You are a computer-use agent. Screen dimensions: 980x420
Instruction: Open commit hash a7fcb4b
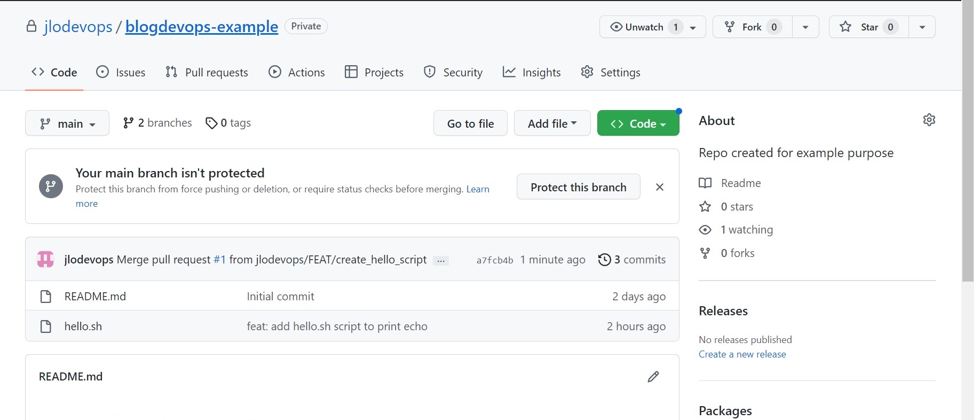[495, 260]
